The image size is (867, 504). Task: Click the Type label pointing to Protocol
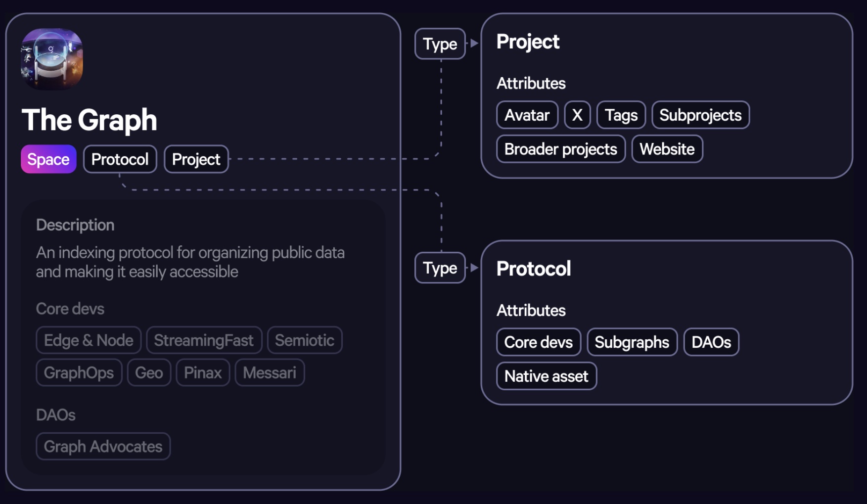coord(440,268)
